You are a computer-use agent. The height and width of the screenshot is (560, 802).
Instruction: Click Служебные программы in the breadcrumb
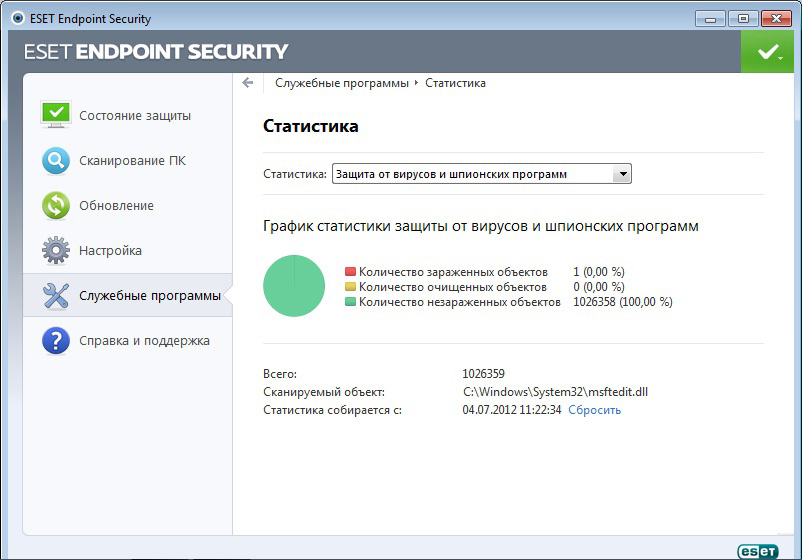click(342, 83)
